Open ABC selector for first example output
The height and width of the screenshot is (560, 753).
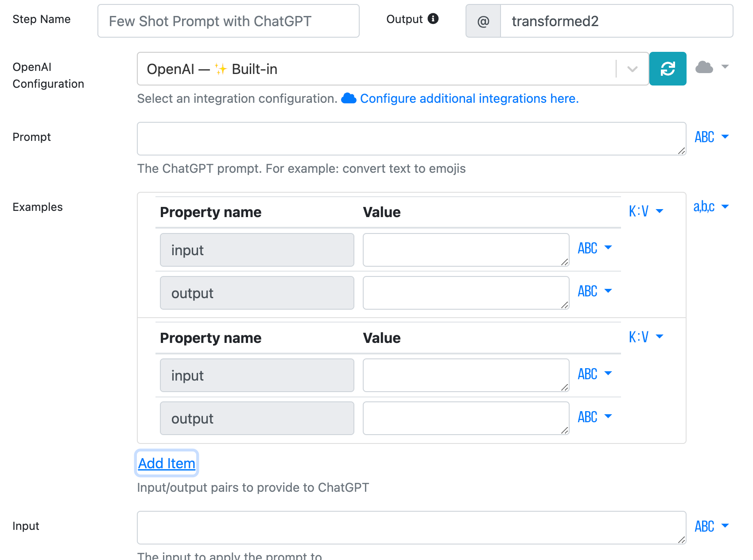click(x=594, y=291)
